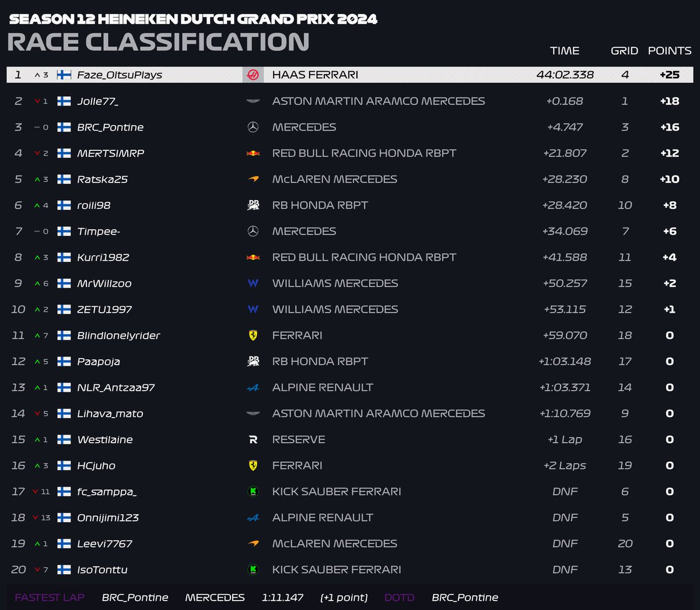The height and width of the screenshot is (610, 700).
Task: Click green up arrow in Faze_OltsuPlays row
Action: coord(37,75)
